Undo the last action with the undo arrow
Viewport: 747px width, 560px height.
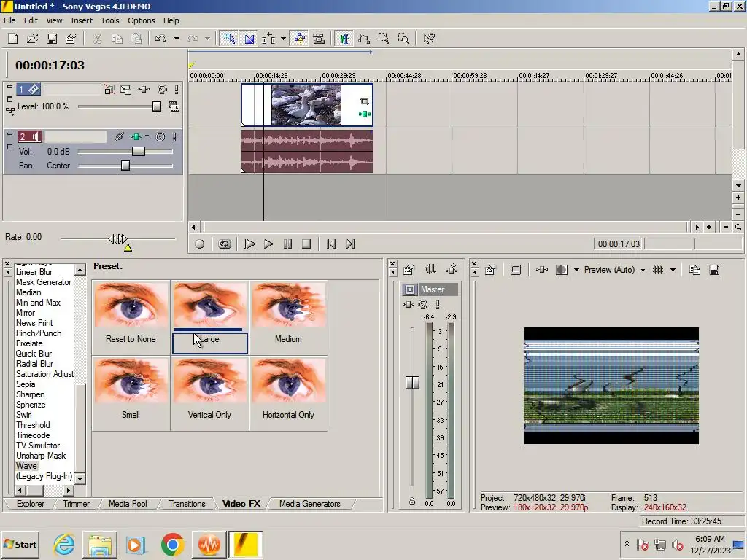click(160, 39)
